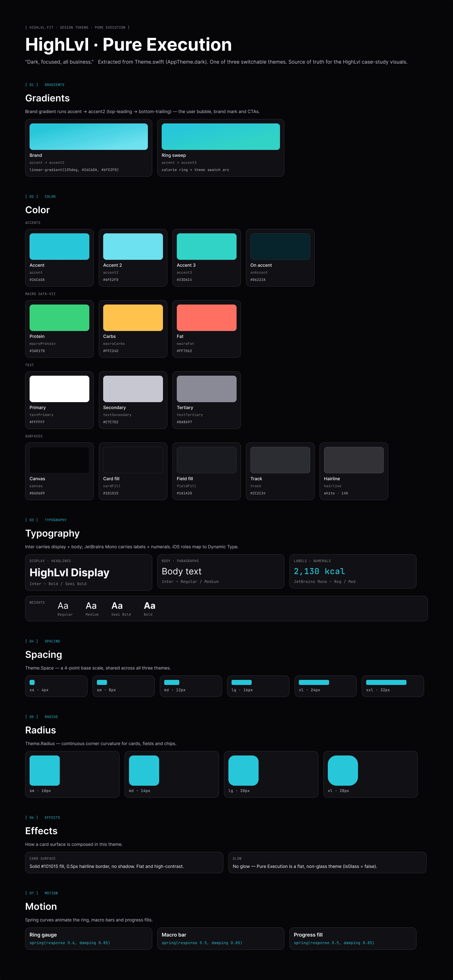
Task: Click the Tertiary text color swatch
Action: pos(206,389)
